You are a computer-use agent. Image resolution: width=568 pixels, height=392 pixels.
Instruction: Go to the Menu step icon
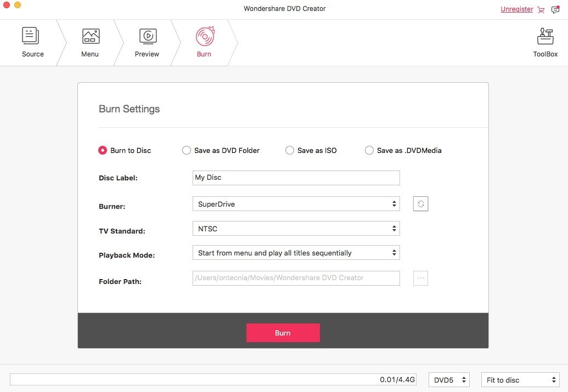click(91, 36)
